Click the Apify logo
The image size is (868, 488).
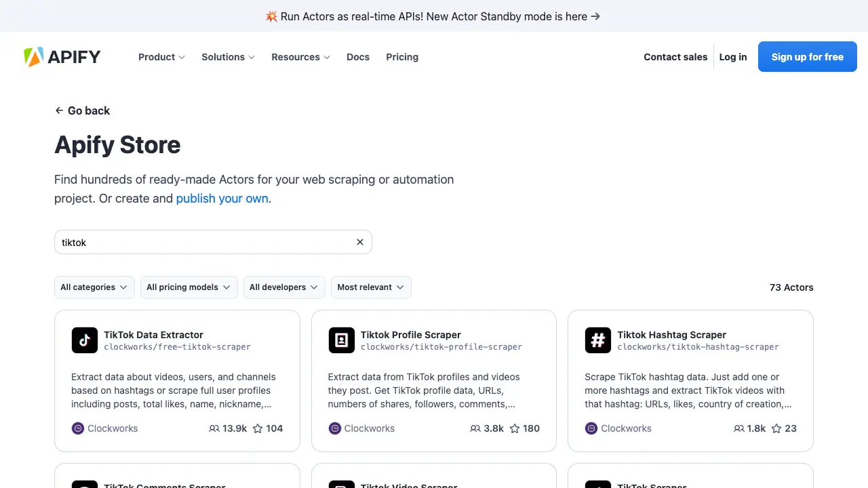point(62,57)
